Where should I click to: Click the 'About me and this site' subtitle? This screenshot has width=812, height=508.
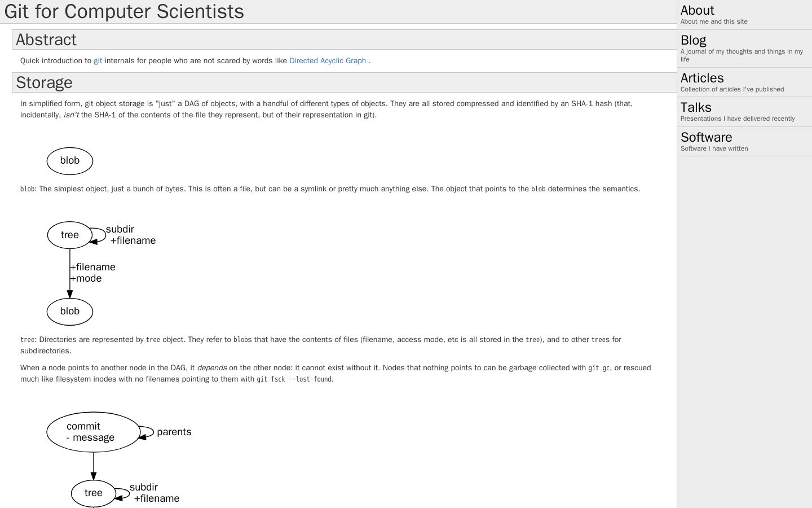click(714, 21)
